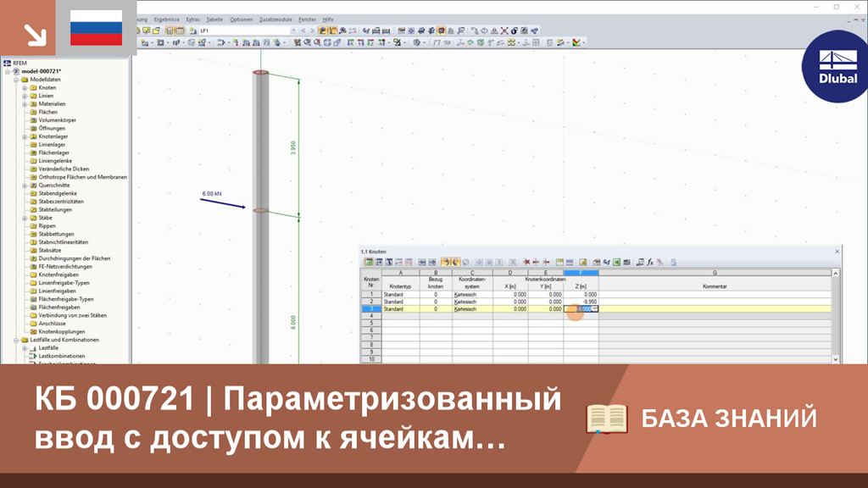Viewport: 868px width, 488px height.
Task: Collapse the Modelldaten tree node
Action: tap(16, 80)
